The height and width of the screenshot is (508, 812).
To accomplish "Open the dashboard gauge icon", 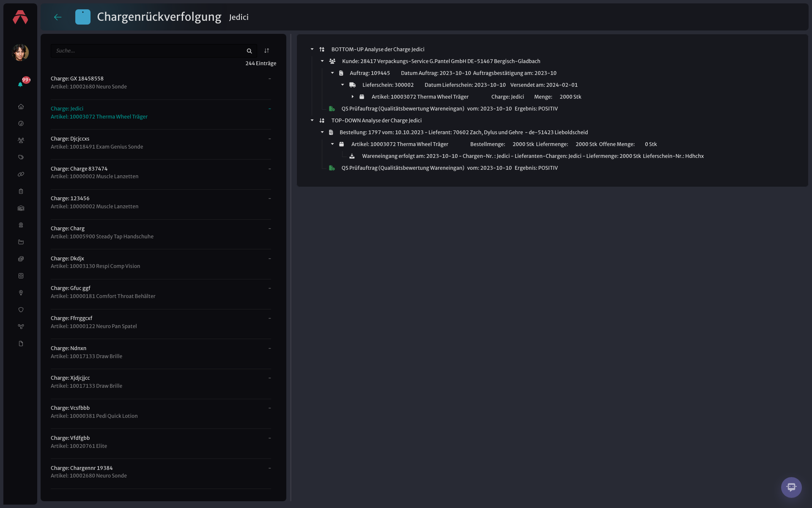I will pos(21,124).
